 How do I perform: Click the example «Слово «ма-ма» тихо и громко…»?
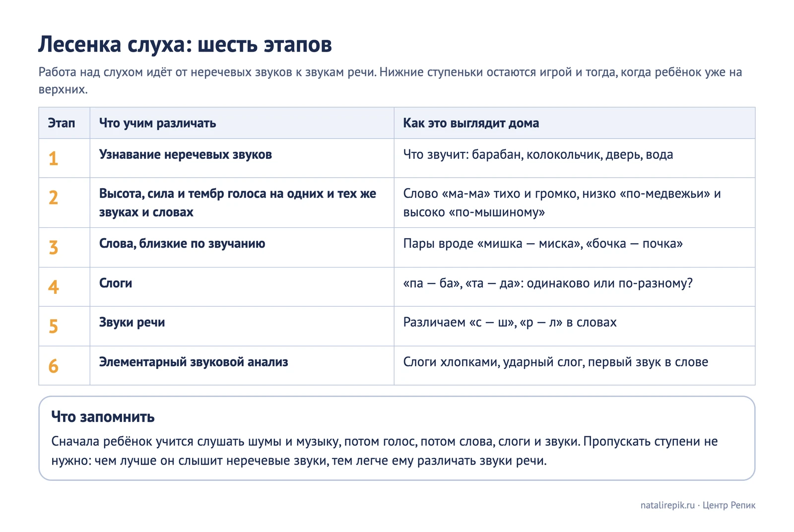pos(562,202)
